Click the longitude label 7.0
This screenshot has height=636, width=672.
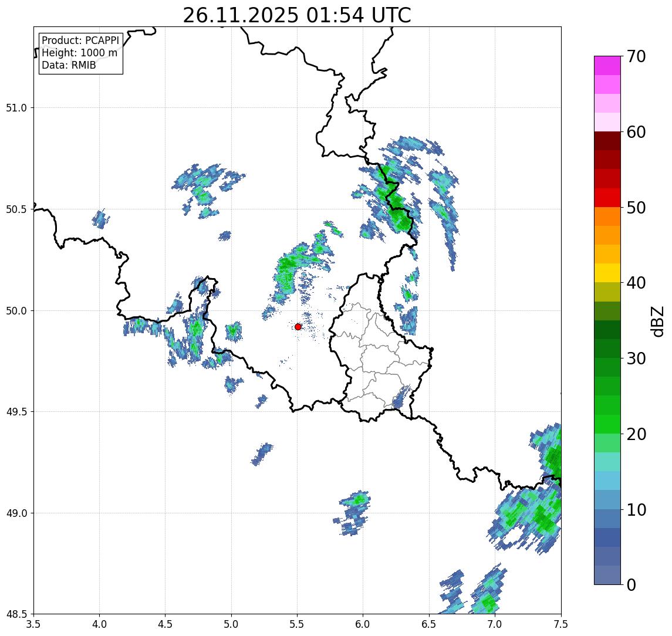point(495,624)
